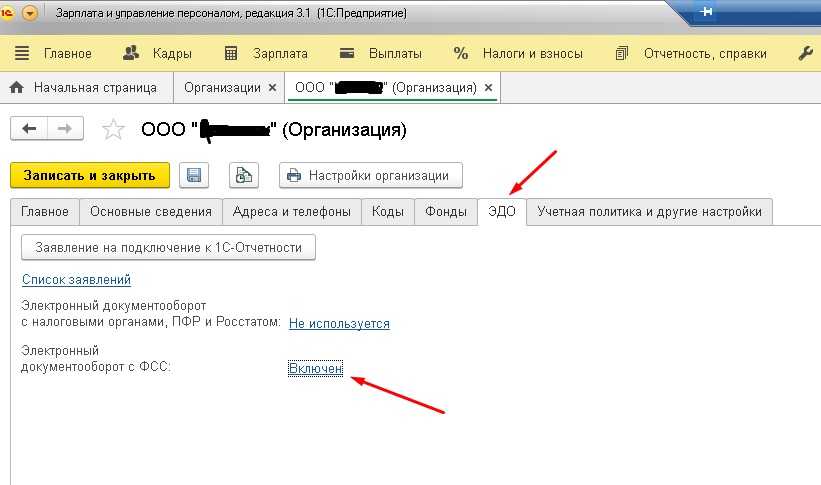Switch to the Коды tab
Image resolution: width=821 pixels, height=485 pixels.
point(387,212)
